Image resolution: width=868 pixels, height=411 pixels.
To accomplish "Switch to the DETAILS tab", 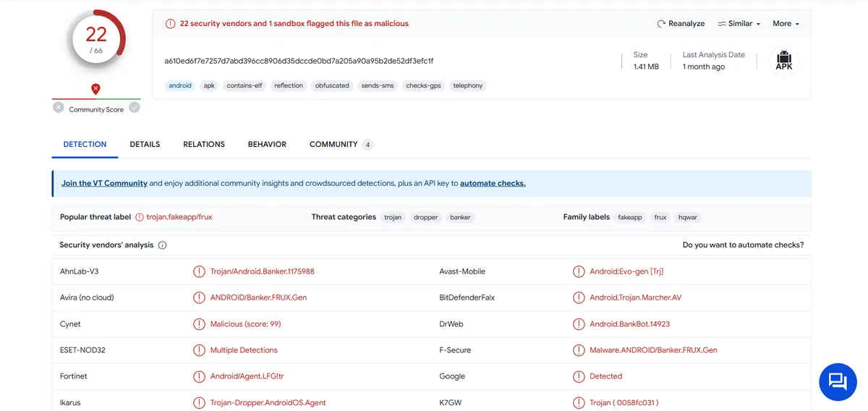I will point(145,145).
